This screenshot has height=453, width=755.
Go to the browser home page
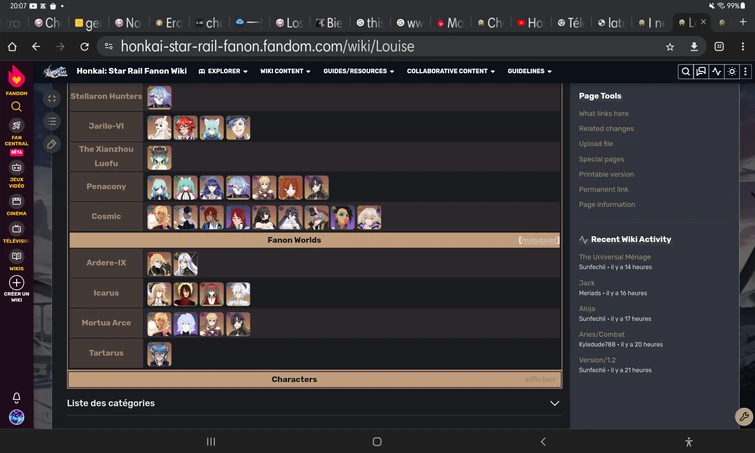pyautogui.click(x=12, y=47)
